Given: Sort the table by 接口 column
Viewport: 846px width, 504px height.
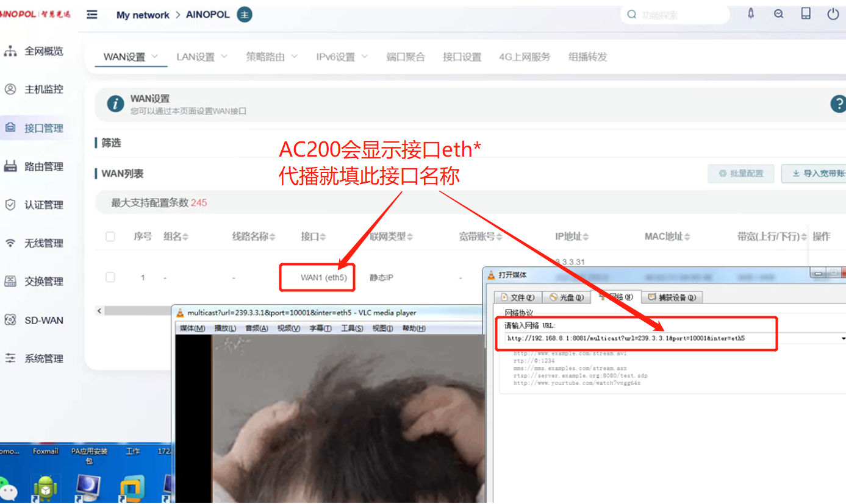Looking at the screenshot, I should [314, 236].
